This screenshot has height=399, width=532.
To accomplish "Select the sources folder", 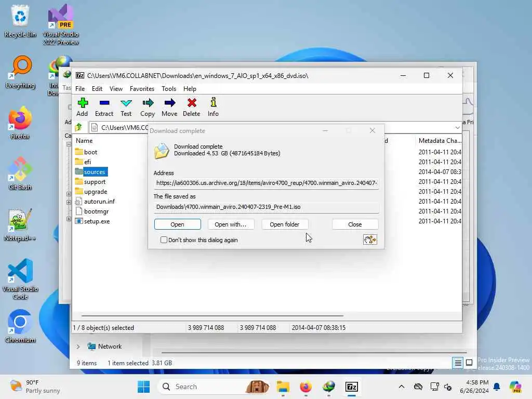I will point(91,171).
